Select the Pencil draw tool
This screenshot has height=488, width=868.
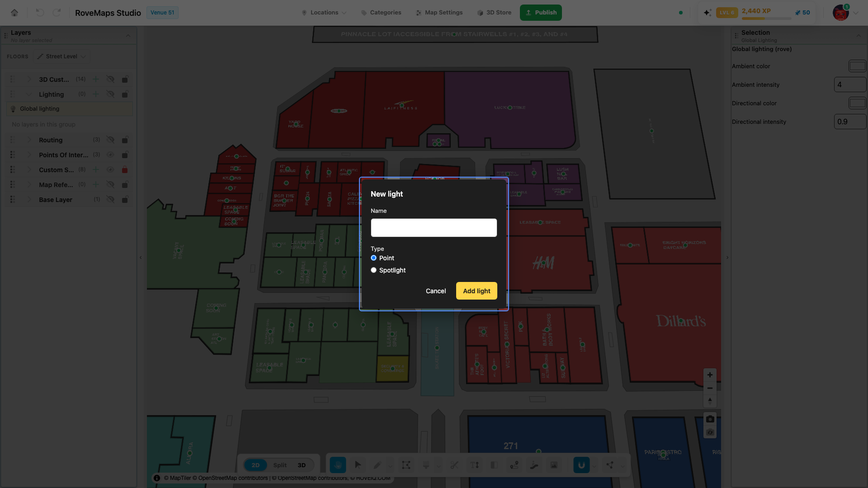[377, 465]
